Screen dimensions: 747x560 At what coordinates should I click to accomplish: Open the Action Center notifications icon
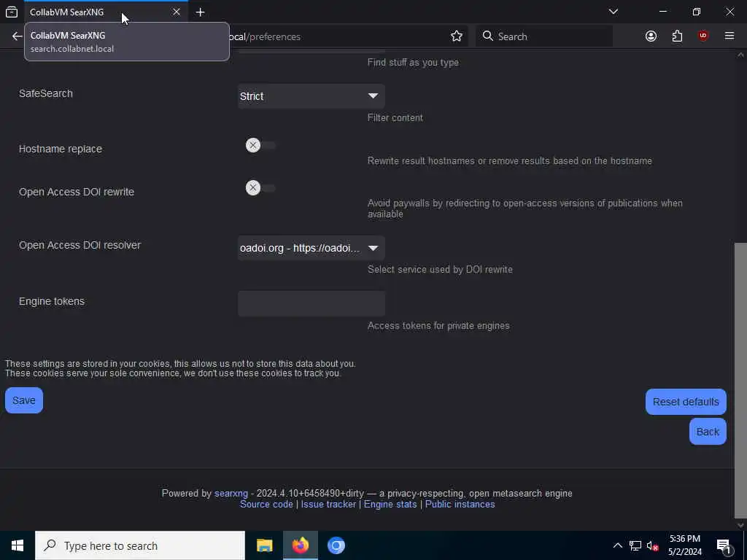tap(724, 545)
